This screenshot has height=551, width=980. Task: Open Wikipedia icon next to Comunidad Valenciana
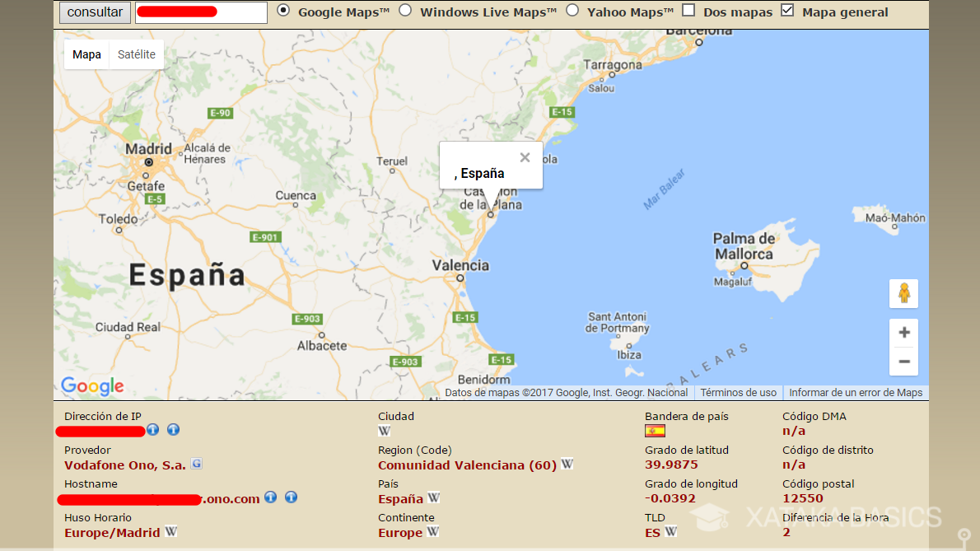pyautogui.click(x=567, y=465)
